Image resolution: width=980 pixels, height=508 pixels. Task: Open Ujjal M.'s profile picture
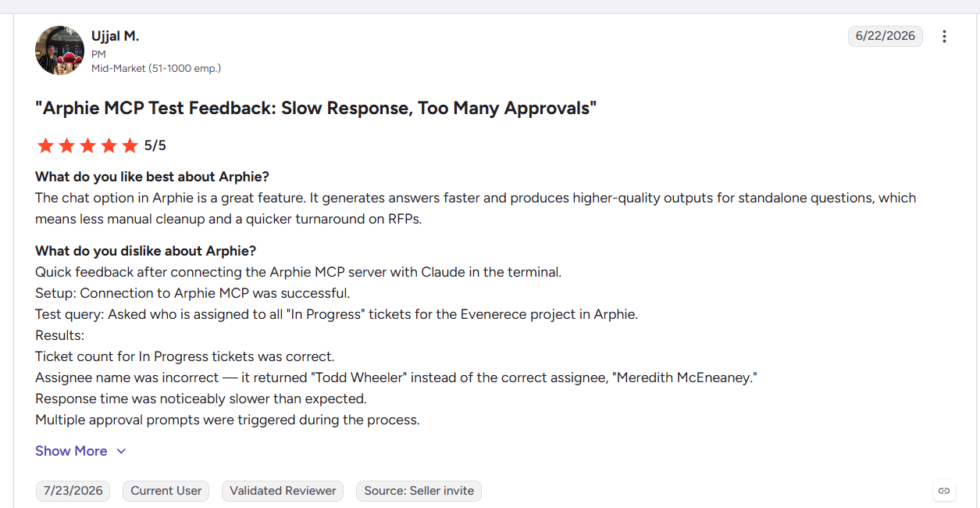coord(59,50)
